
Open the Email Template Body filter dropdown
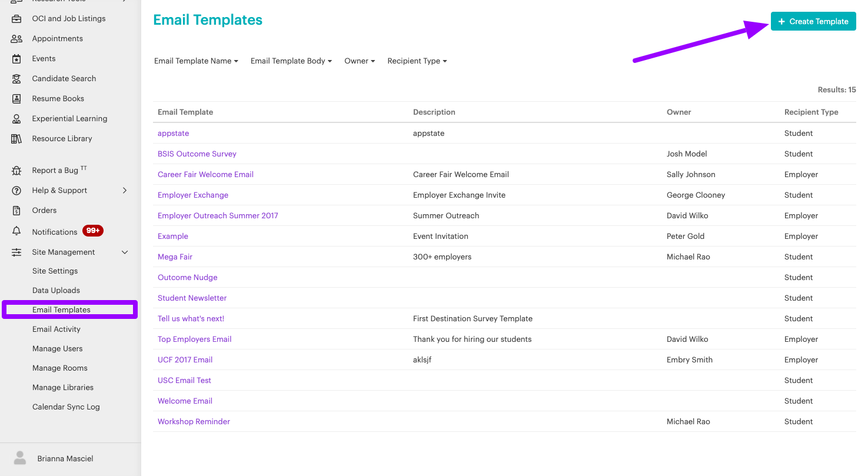[291, 61]
